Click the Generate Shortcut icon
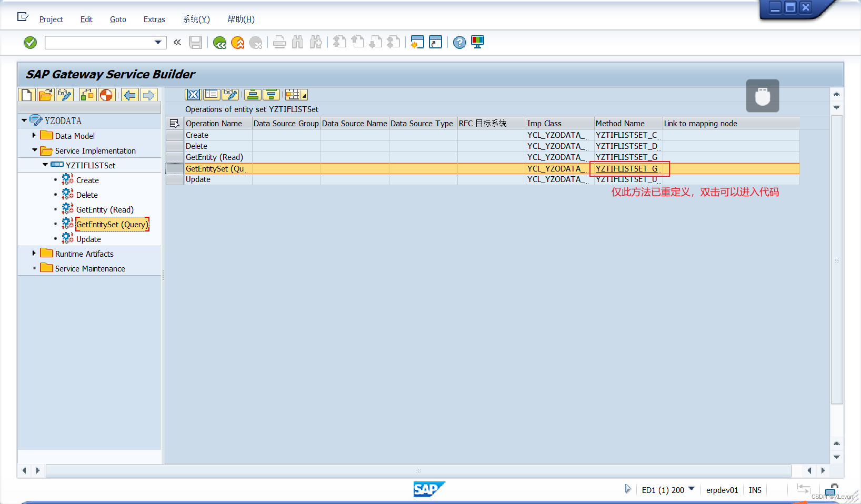The image size is (861, 504). point(436,43)
